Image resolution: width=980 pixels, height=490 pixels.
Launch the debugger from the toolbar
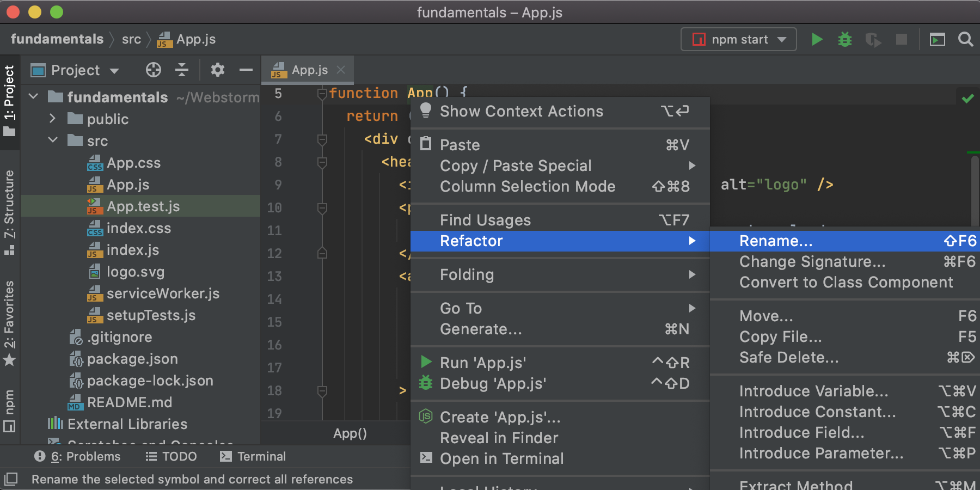pos(844,39)
